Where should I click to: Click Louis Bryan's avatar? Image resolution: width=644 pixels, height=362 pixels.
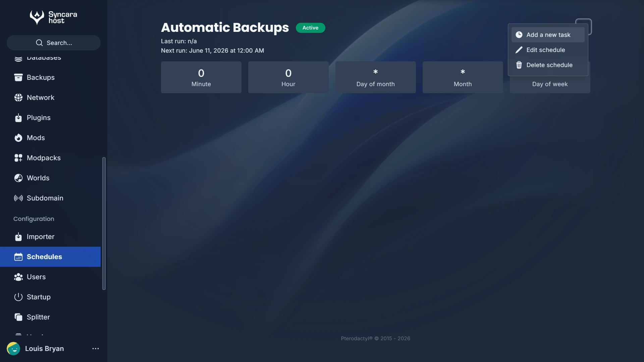[13, 349]
